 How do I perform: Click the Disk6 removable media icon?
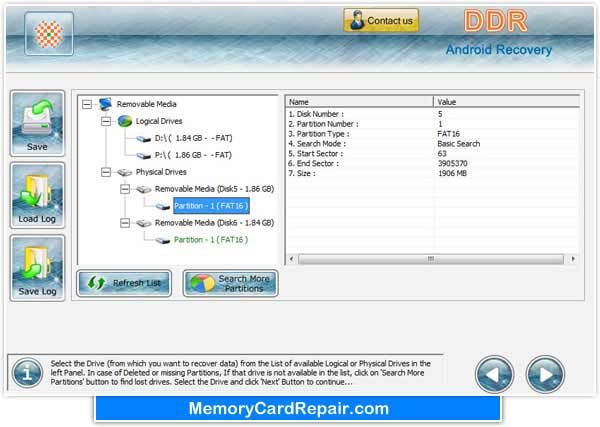click(144, 223)
